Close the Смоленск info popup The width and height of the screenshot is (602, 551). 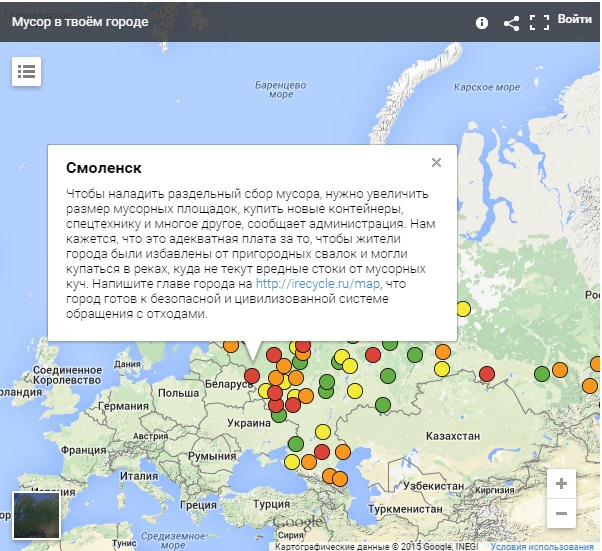pos(436,162)
